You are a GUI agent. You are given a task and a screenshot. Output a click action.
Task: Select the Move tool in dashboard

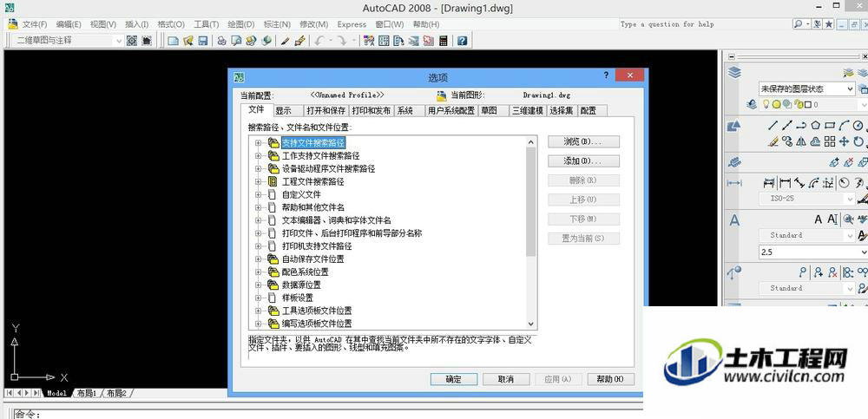click(x=845, y=141)
